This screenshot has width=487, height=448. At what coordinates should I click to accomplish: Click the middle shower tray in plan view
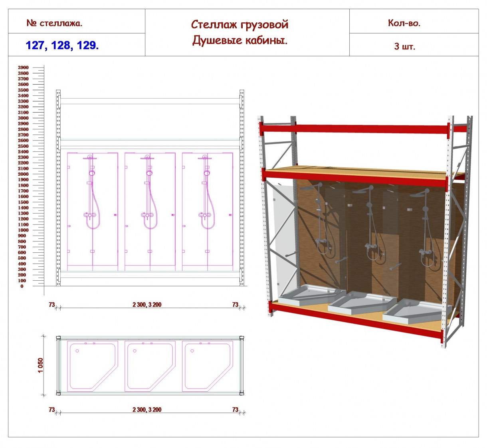tap(150, 366)
